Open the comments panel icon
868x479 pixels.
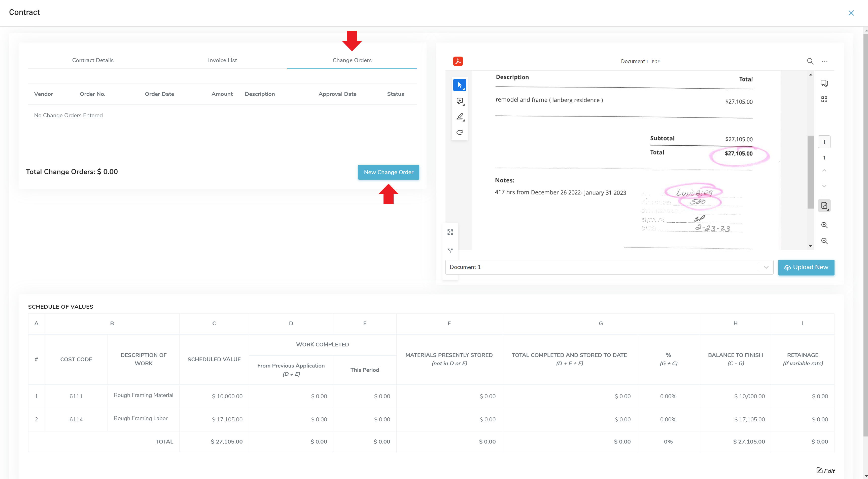click(x=824, y=83)
